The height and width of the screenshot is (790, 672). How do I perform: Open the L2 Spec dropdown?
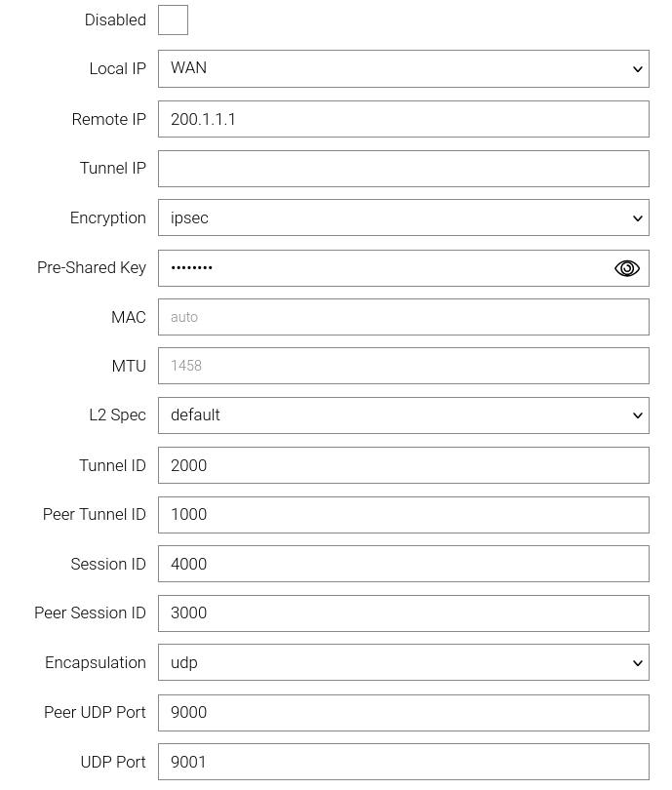click(x=403, y=415)
